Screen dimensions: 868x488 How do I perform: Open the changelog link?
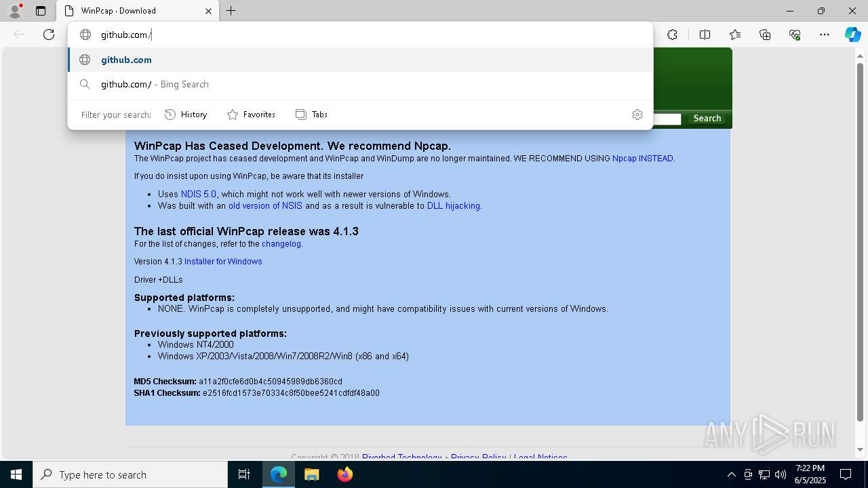tap(281, 243)
